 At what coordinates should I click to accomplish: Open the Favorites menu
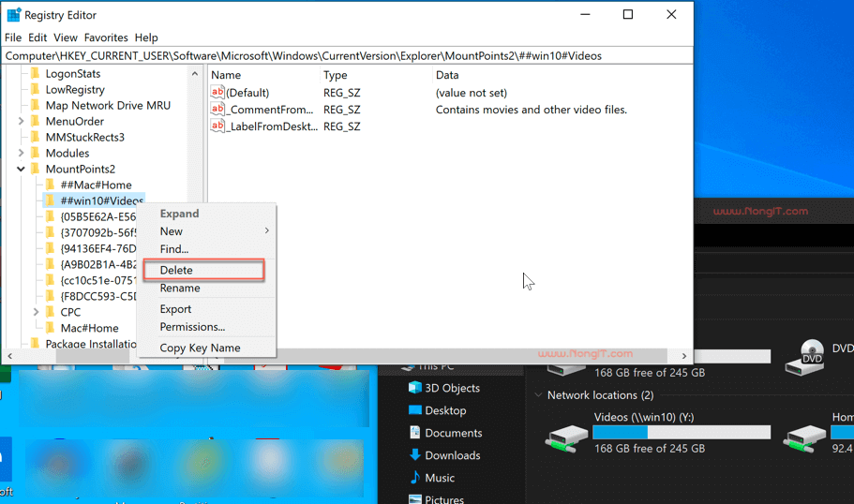coord(106,37)
